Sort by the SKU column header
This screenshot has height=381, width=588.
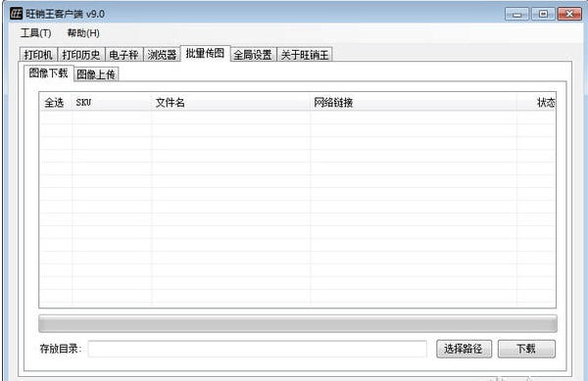pyautogui.click(x=112, y=102)
